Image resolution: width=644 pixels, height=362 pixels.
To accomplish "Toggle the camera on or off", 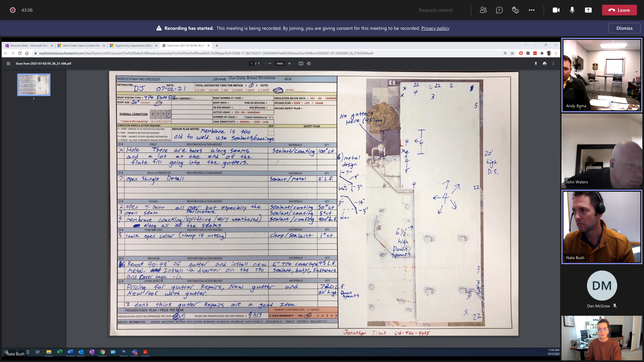I will point(556,10).
